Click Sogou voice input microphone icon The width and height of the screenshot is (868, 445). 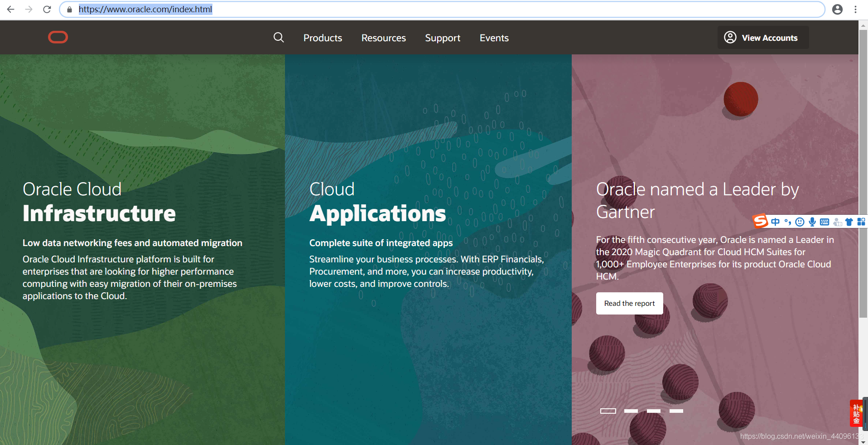click(812, 222)
